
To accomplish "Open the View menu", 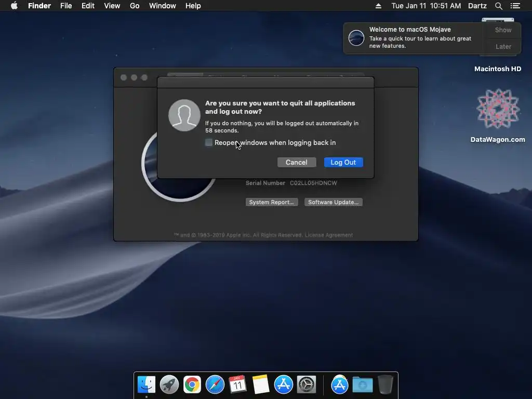I will [x=112, y=6].
